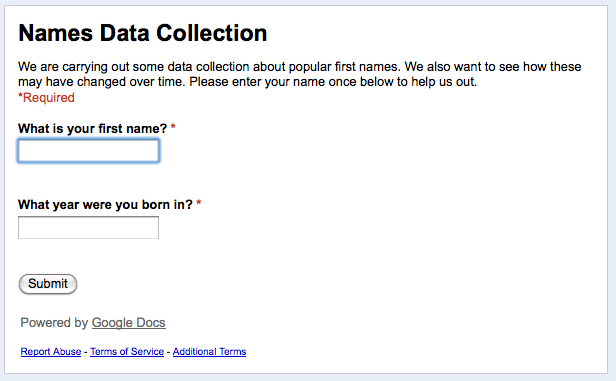The height and width of the screenshot is (381, 616).
Task: Click the Names Data Collection heading
Action: coord(143,33)
